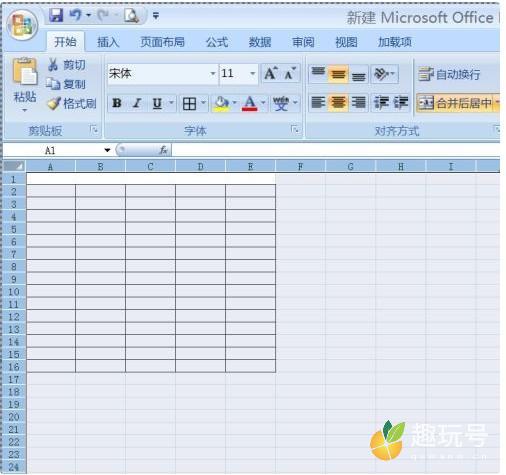Activate the 格式刷 format painter
Image resolution: width=506 pixels, height=475 pixels.
[72, 104]
